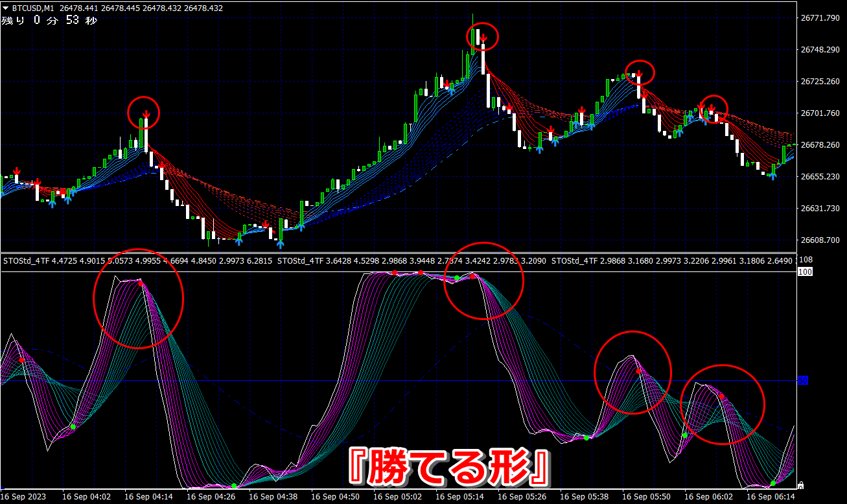847x504 pixels.
Task: Click the blue 50 level label
Action: point(803,381)
